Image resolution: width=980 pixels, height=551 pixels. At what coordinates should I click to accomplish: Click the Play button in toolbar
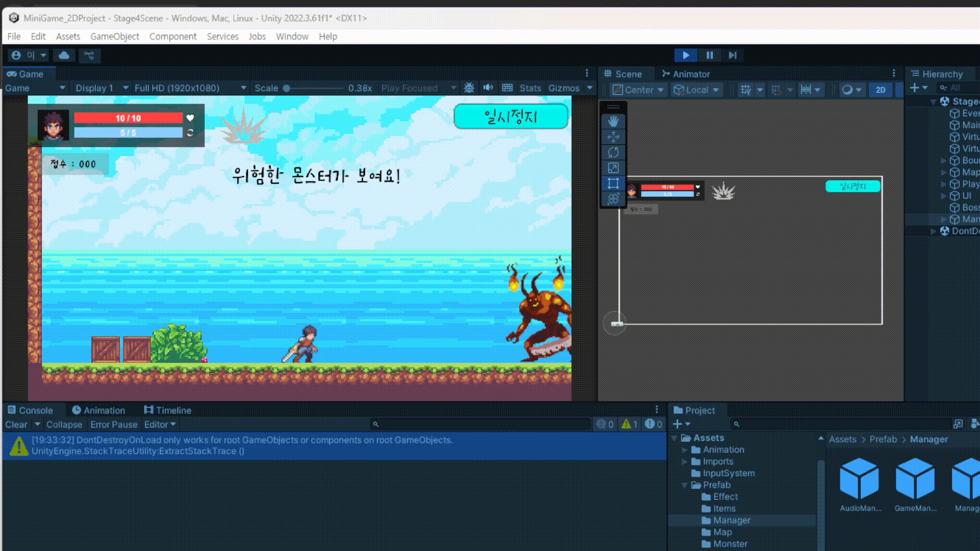point(685,55)
